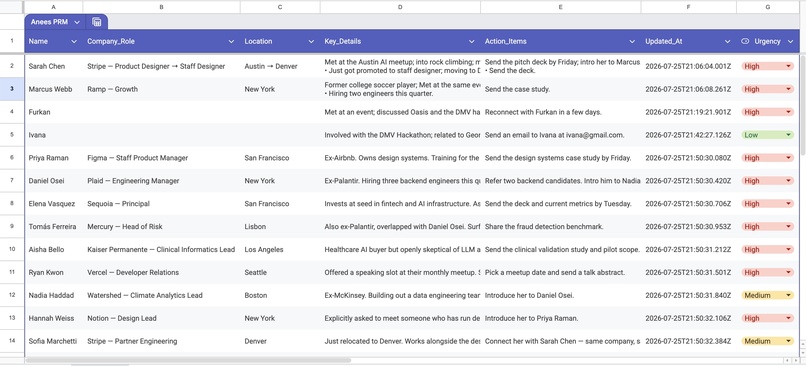Select row 3 header
The image size is (806, 366).
(x=12, y=89)
